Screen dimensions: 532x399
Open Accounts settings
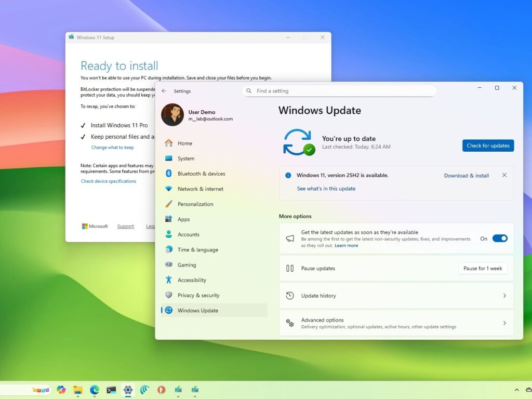pos(189,234)
